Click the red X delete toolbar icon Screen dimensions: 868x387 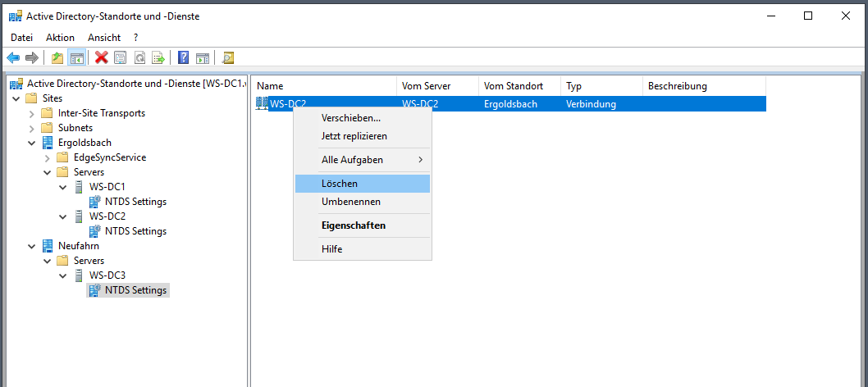101,57
